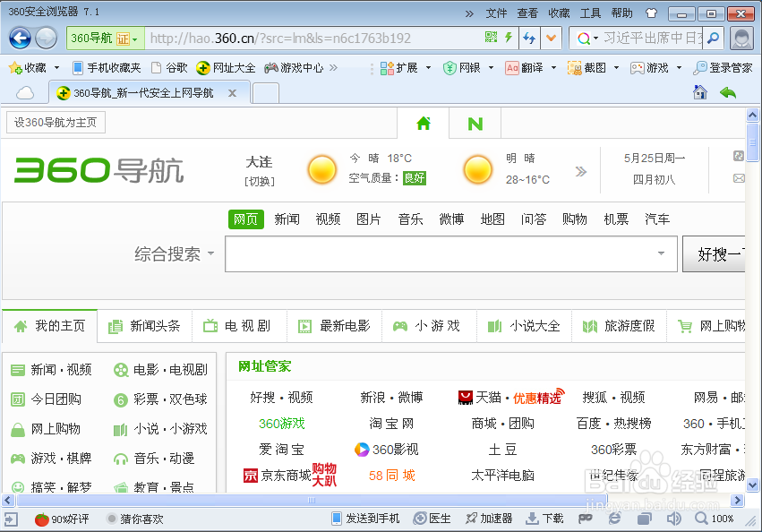The width and height of the screenshot is (762, 532).
Task: Expand the search input suggestions arrow
Action: click(661, 253)
